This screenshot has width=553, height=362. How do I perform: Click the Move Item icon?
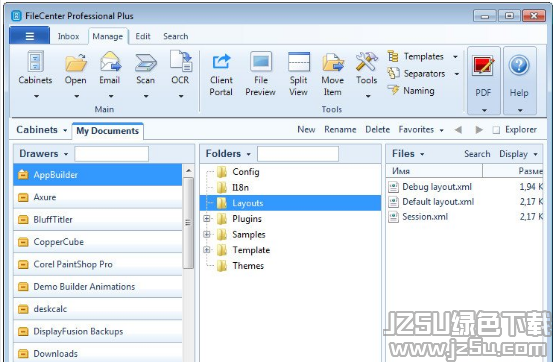click(x=333, y=62)
